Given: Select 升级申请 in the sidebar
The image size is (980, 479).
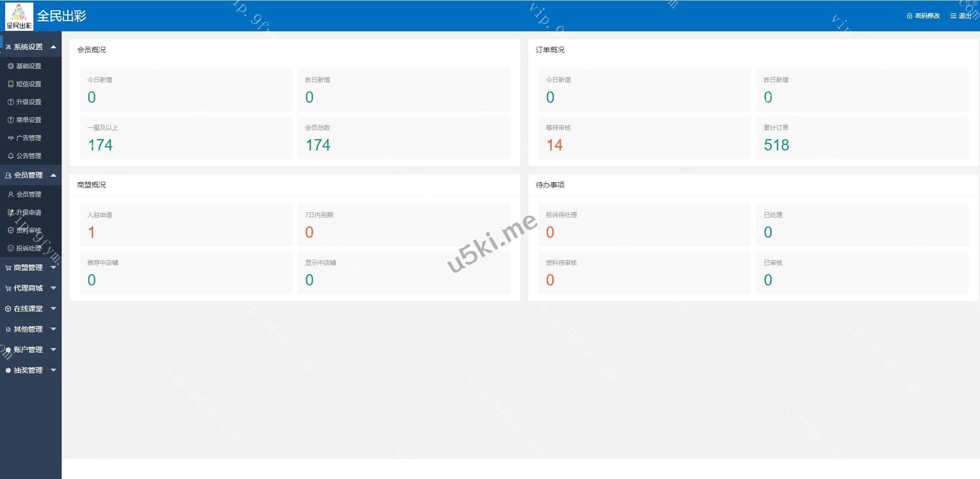Looking at the screenshot, I should point(29,213).
